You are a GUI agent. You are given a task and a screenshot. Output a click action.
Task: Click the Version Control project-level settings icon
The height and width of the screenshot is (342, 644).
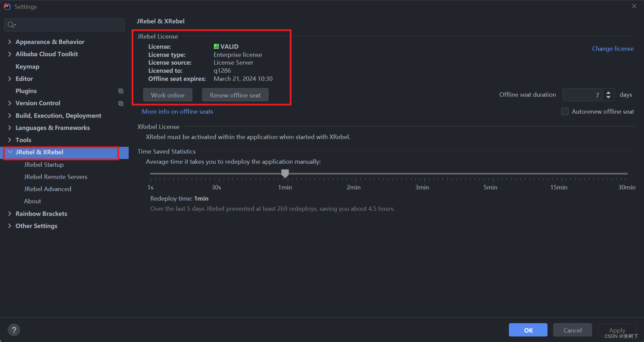121,103
